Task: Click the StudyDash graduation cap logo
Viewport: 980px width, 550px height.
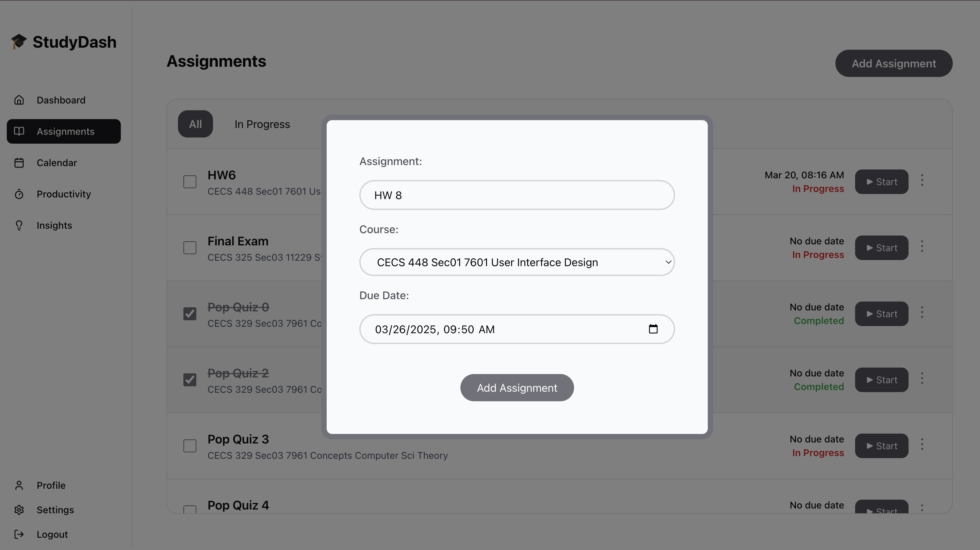Action: (18, 42)
